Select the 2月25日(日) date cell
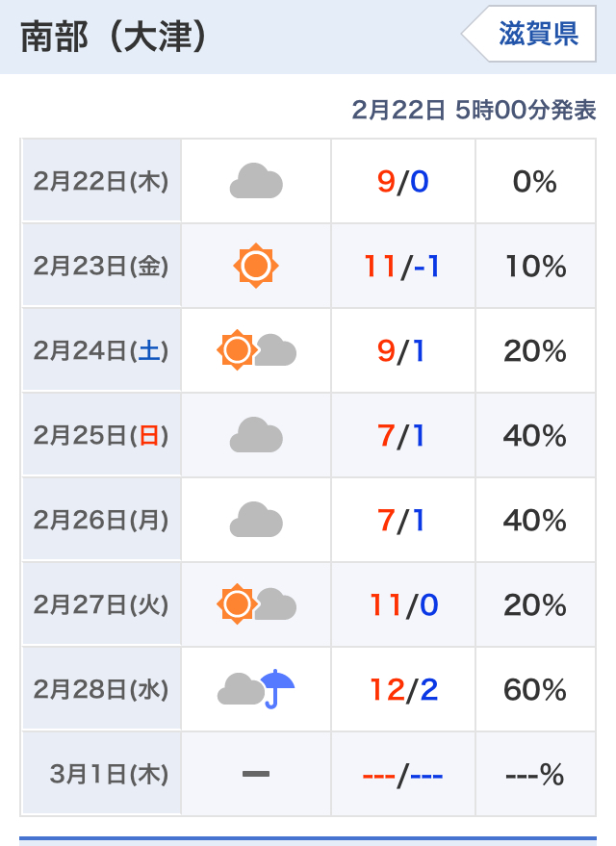 click(101, 435)
